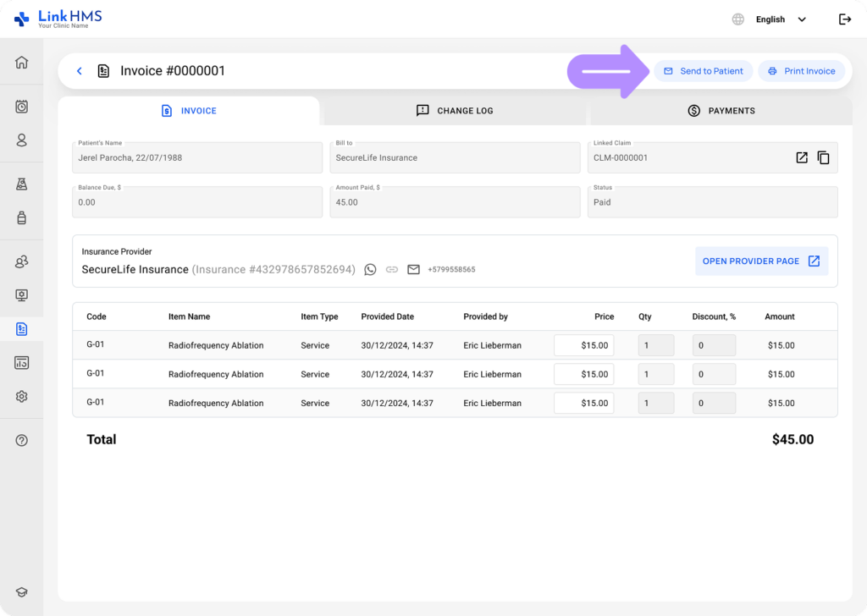
Task: Click Qty field in second Radiofrequency Ablation row
Action: point(656,374)
